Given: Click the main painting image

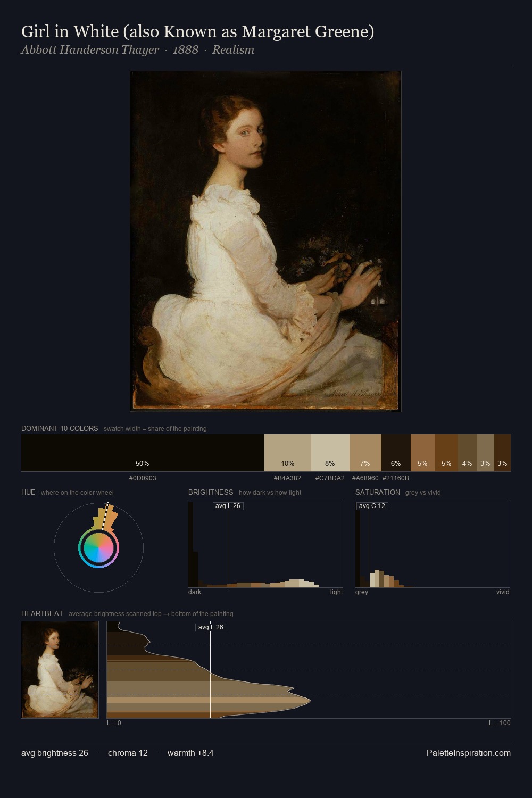Looking at the screenshot, I should pos(265,241).
